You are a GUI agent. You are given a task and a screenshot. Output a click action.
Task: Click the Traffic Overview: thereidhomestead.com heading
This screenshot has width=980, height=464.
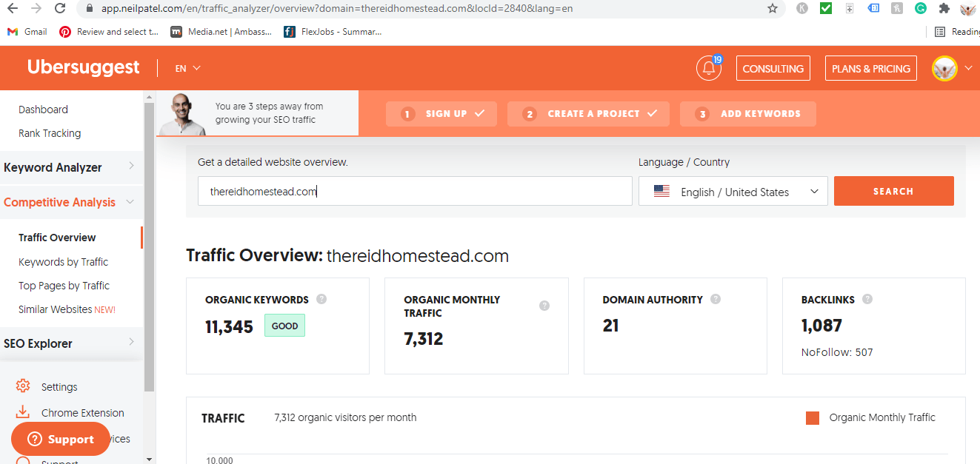(x=347, y=256)
